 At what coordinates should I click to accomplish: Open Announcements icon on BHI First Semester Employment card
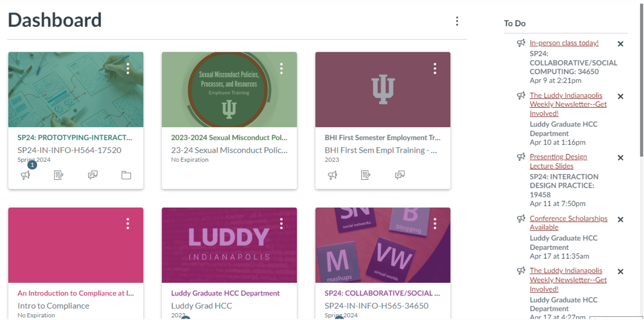[333, 175]
